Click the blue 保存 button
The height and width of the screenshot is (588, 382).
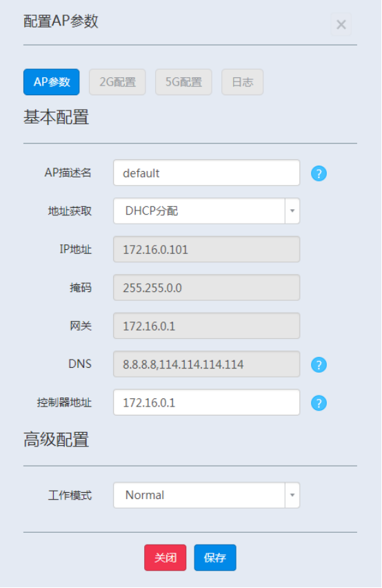pos(215,558)
